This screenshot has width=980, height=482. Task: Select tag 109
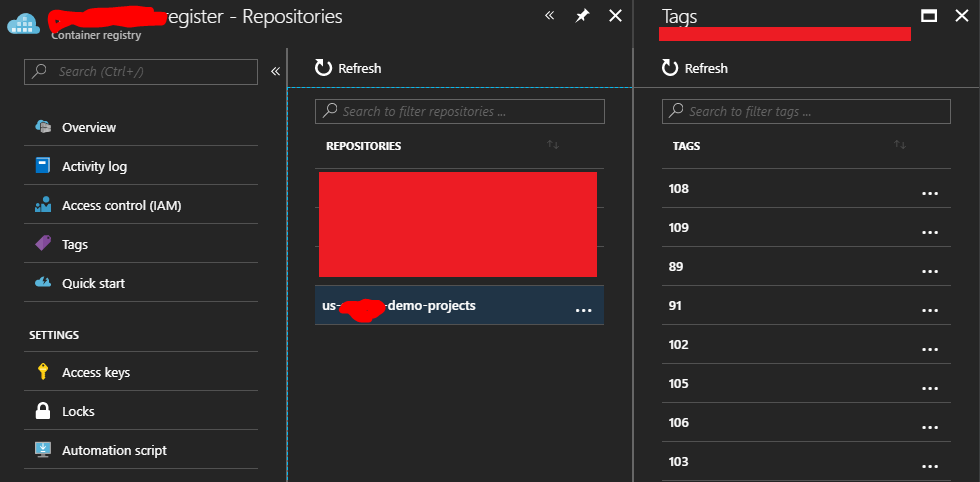tap(806, 228)
